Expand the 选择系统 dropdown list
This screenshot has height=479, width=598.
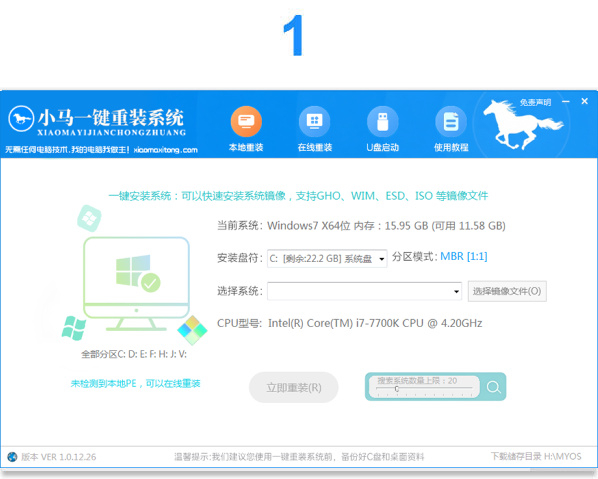pyautogui.click(x=365, y=291)
